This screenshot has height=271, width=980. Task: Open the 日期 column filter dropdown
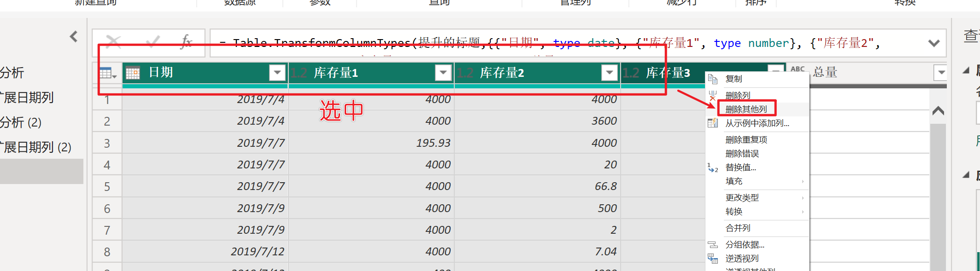point(277,73)
